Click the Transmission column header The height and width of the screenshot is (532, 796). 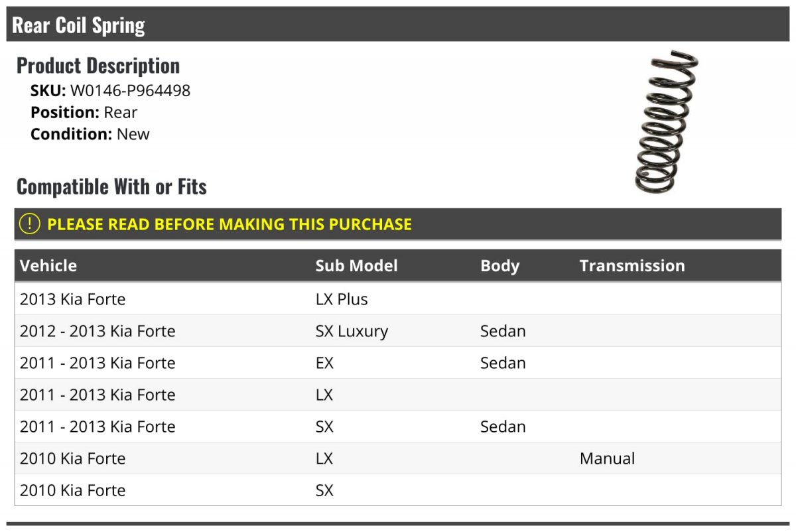[x=632, y=266]
